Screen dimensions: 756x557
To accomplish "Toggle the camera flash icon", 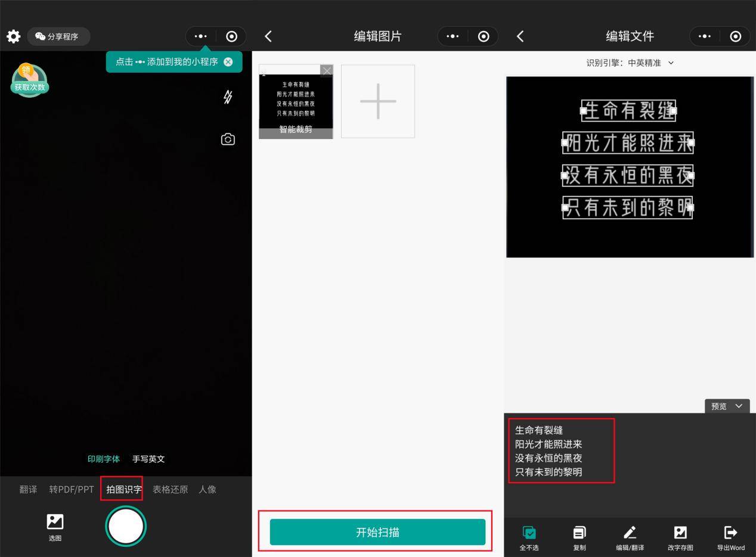I will click(227, 97).
